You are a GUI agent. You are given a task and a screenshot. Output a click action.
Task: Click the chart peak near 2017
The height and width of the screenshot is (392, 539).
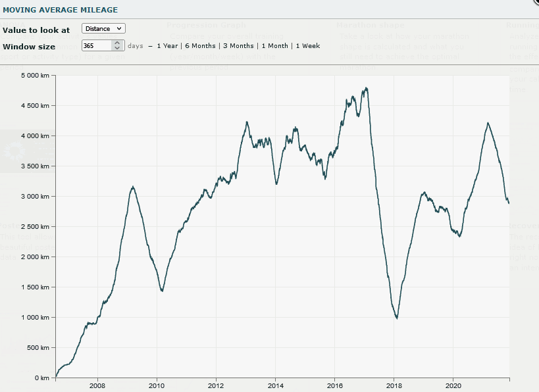366,87
